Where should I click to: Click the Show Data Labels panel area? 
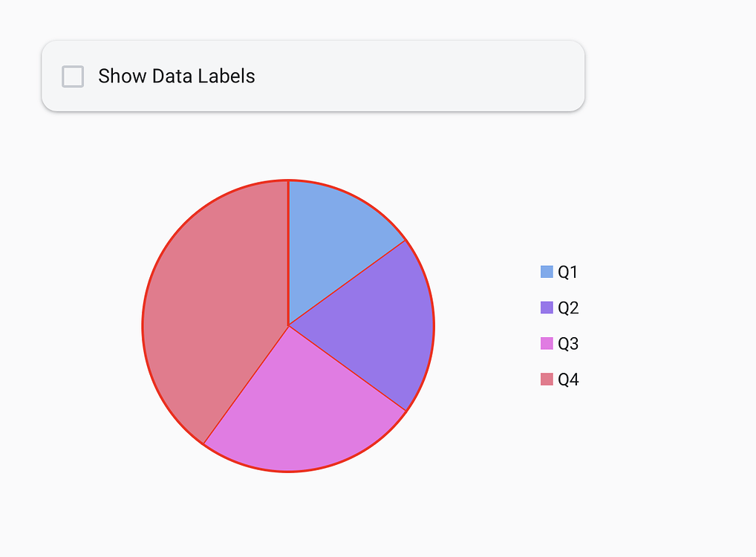click(312, 76)
